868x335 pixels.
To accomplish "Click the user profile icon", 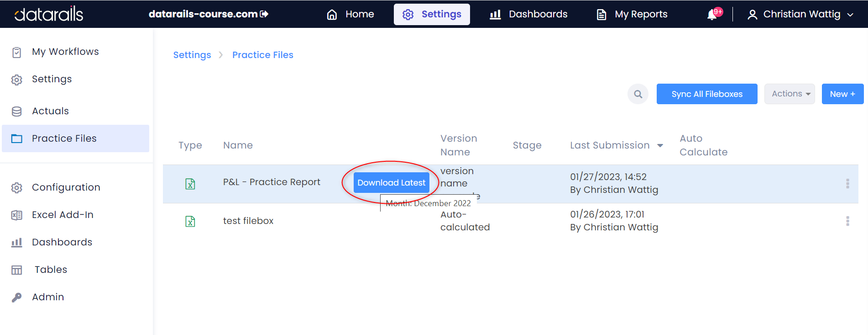I will 753,15.
